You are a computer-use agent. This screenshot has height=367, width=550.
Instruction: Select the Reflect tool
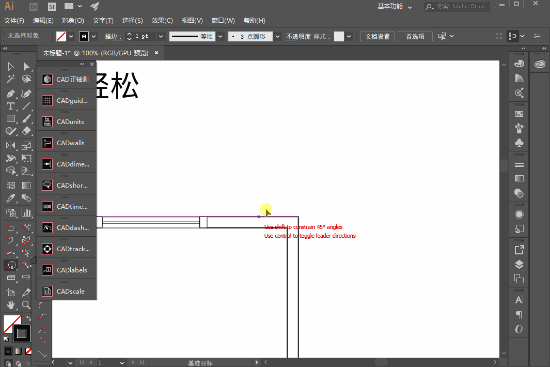coord(11,145)
